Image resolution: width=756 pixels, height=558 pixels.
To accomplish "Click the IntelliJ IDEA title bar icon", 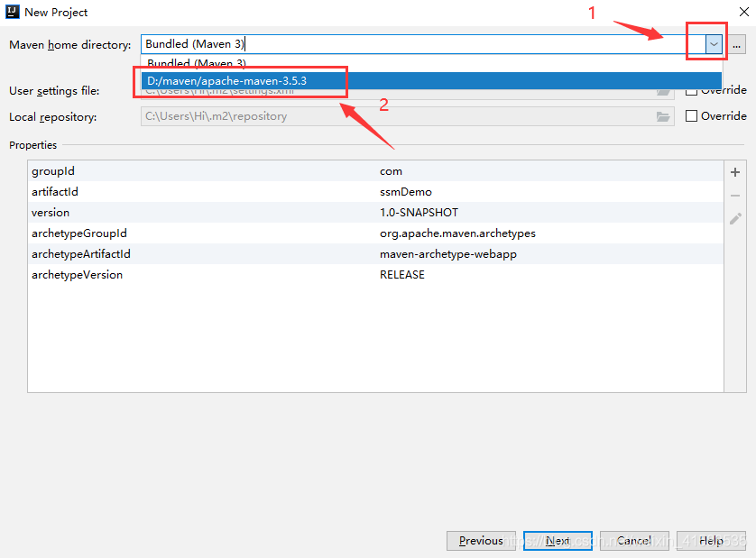I will 12,12.
